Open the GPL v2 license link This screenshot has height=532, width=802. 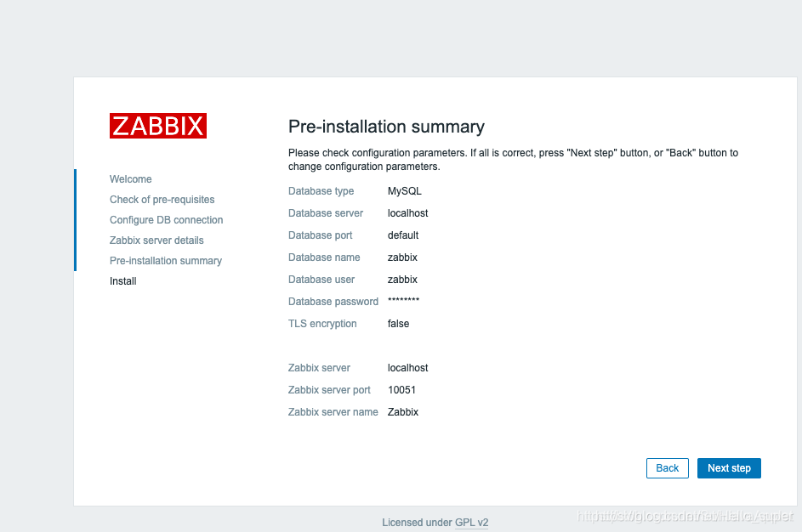471,523
